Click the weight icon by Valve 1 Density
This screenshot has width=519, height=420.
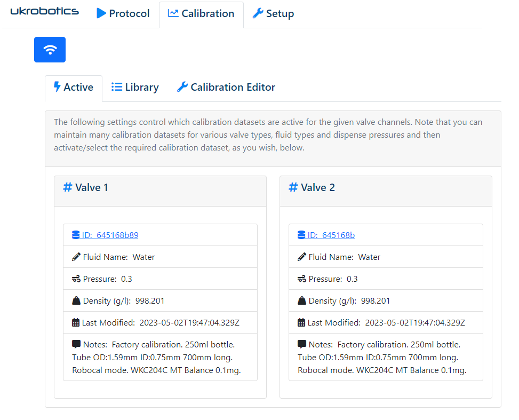[76, 300]
